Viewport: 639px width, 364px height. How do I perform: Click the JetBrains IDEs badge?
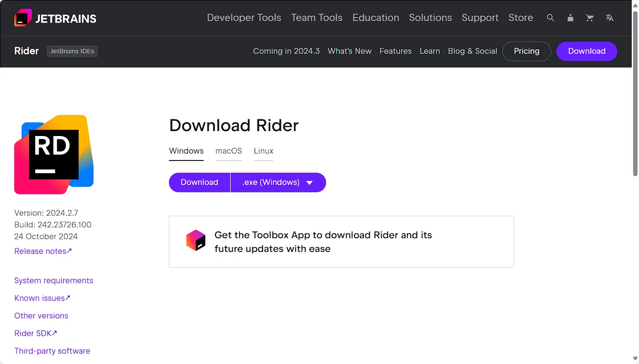point(72,51)
